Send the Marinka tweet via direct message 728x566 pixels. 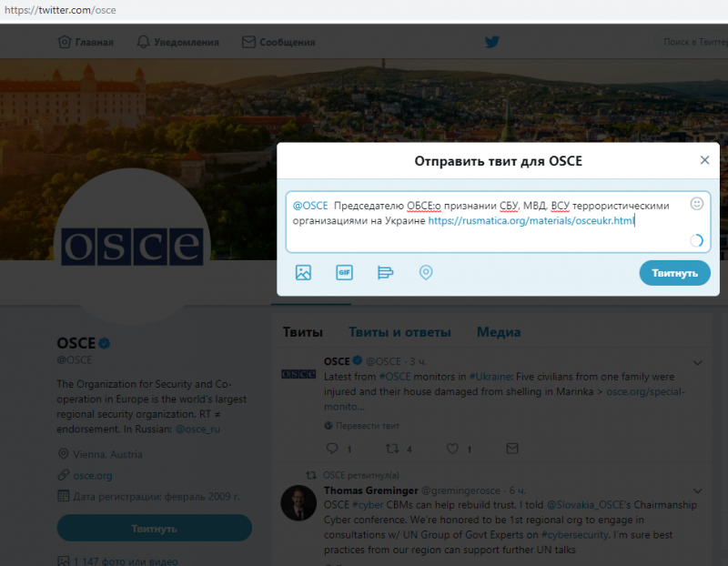(512, 449)
